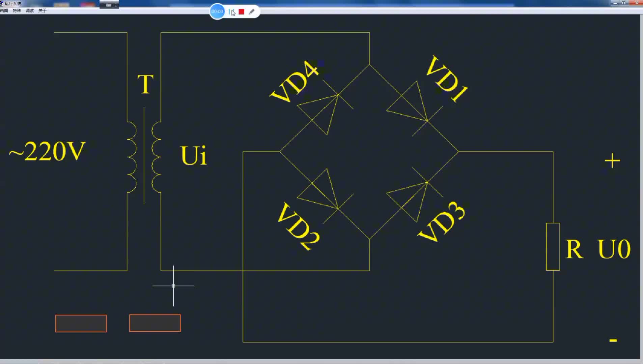Click the VD4 diode symbol

pyautogui.click(x=325, y=107)
